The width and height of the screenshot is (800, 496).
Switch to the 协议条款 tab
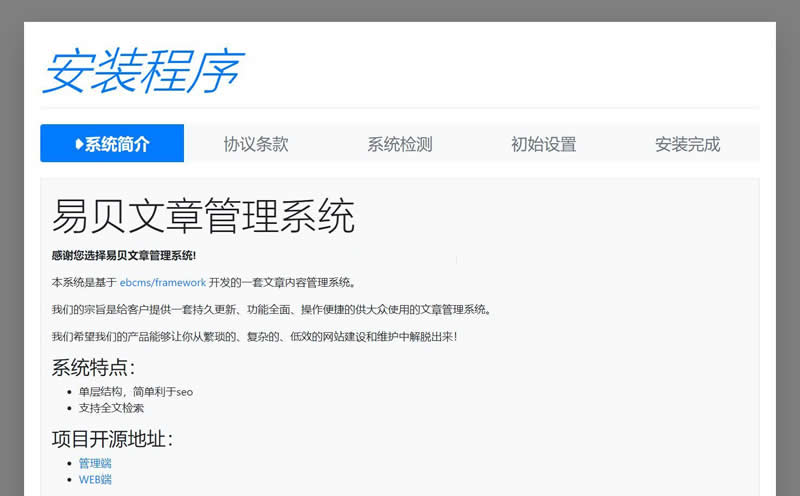tap(256, 144)
